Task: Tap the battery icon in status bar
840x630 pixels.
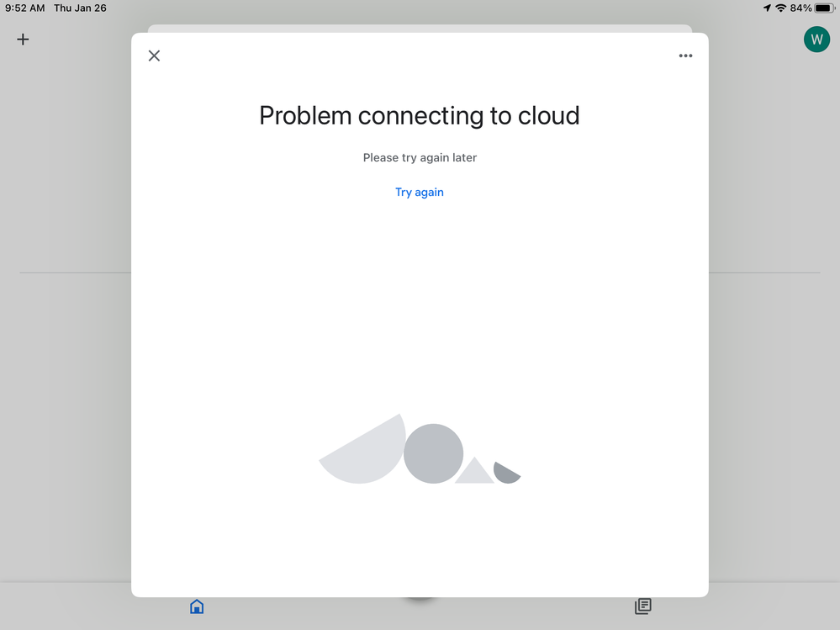Action: [x=825, y=8]
